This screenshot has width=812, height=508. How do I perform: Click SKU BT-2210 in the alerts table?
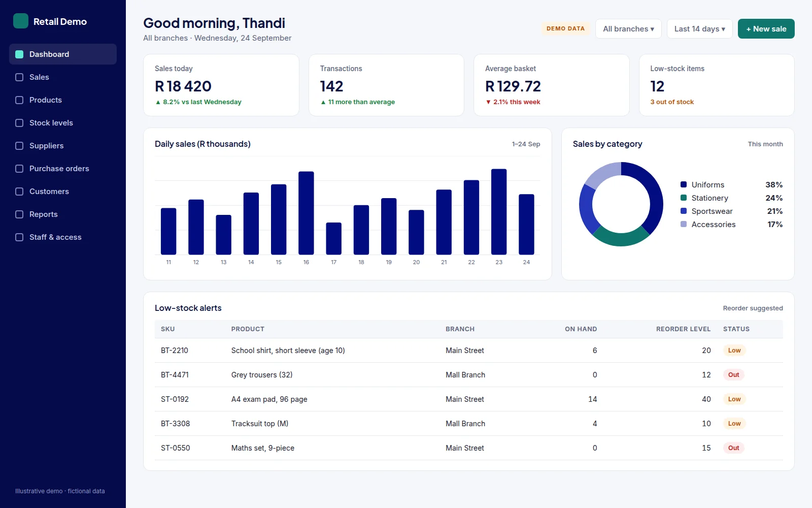[x=175, y=351]
